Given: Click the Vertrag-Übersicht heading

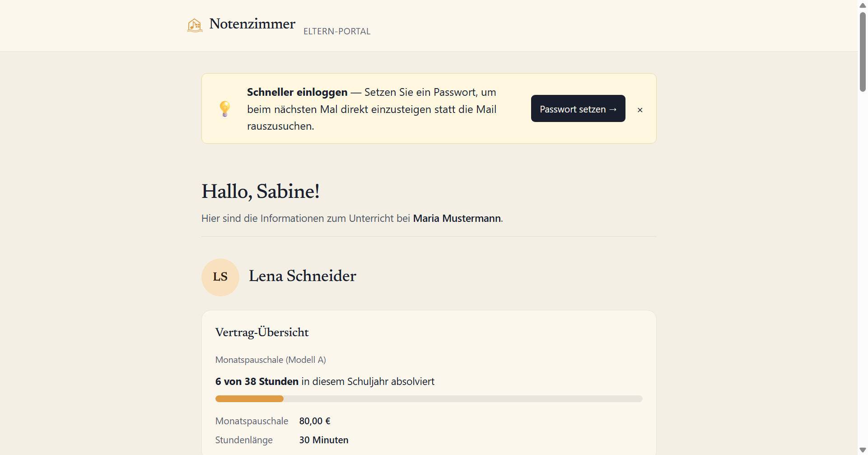Looking at the screenshot, I should click(262, 333).
